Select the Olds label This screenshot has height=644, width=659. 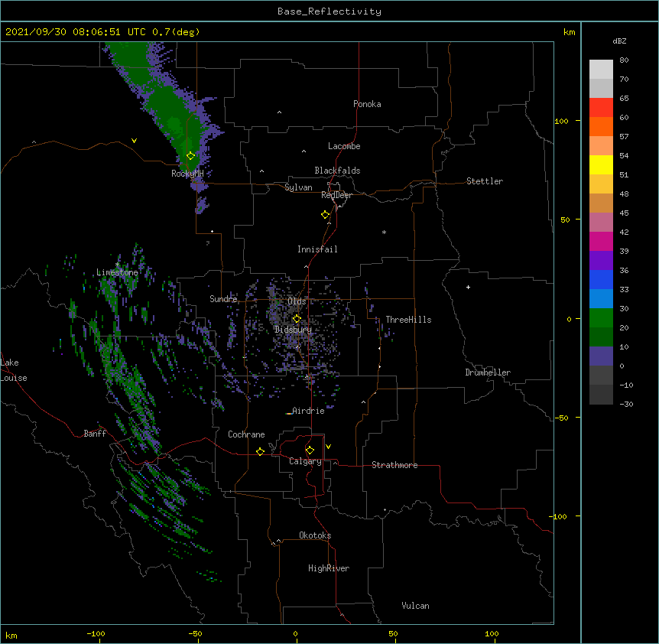297,301
